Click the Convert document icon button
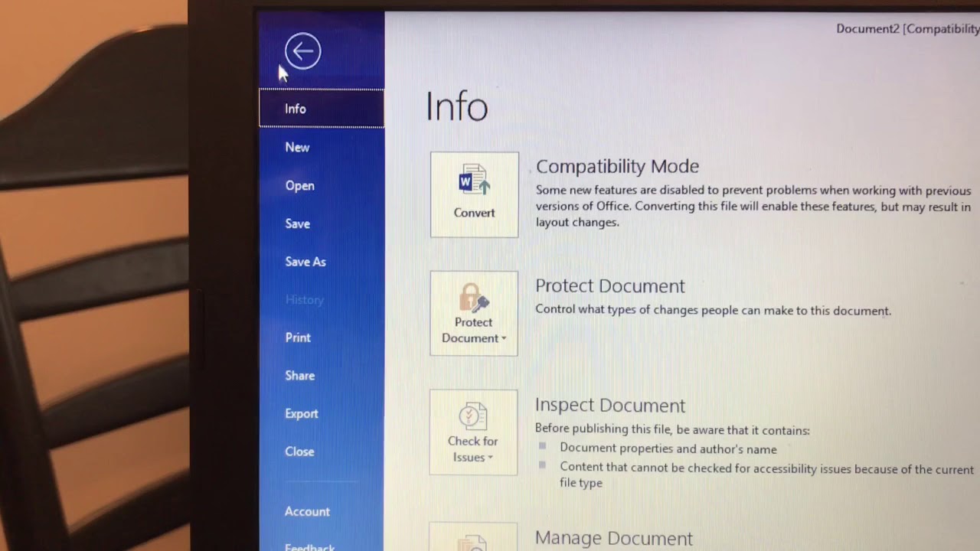The width and height of the screenshot is (980, 551). click(474, 194)
